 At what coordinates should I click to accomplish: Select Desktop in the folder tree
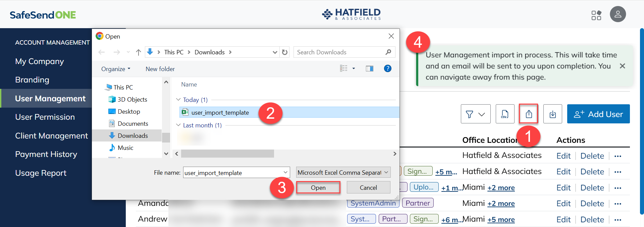pos(124,111)
